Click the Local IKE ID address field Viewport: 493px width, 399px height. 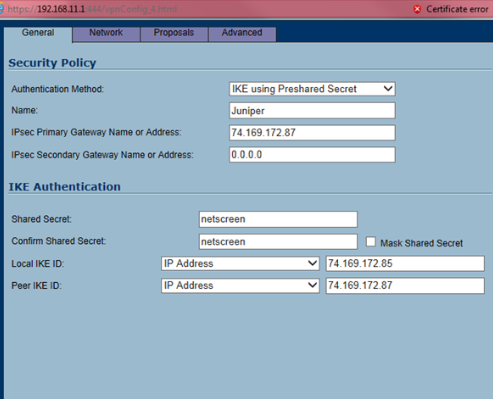(x=405, y=263)
